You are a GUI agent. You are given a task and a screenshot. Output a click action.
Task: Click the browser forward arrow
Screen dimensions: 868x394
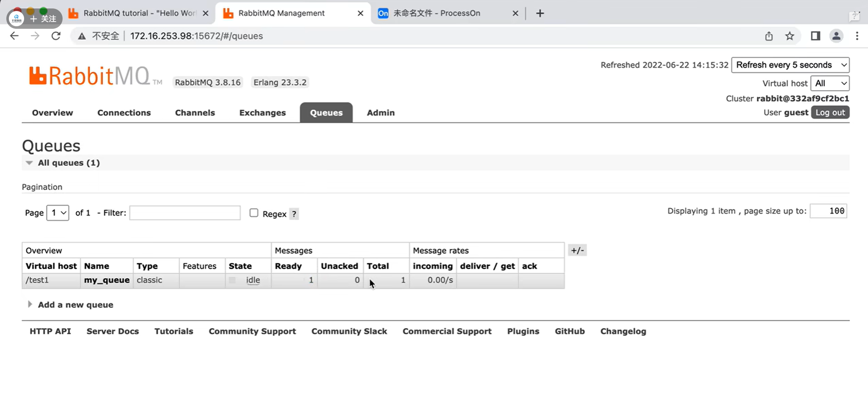click(35, 36)
